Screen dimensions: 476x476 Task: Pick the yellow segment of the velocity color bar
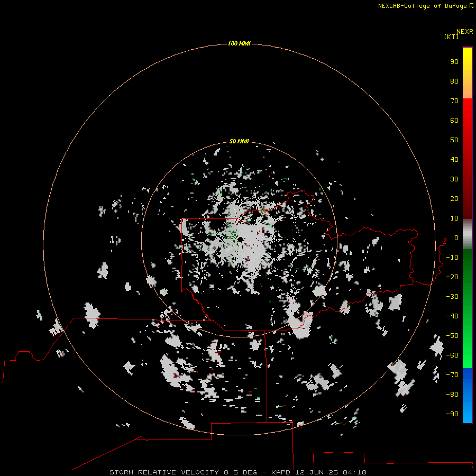(467, 73)
